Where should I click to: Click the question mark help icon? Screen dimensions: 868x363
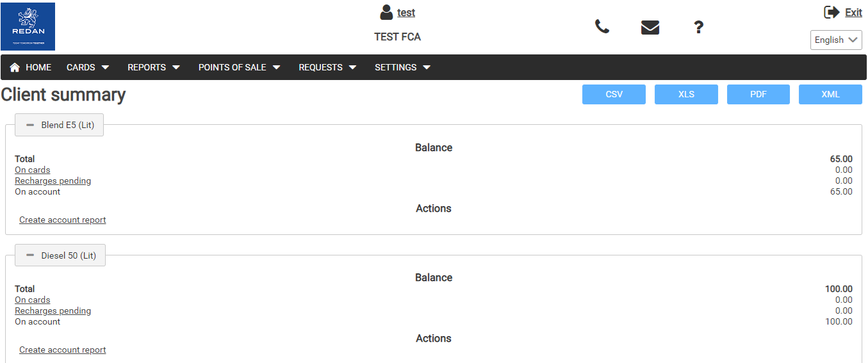point(698,28)
